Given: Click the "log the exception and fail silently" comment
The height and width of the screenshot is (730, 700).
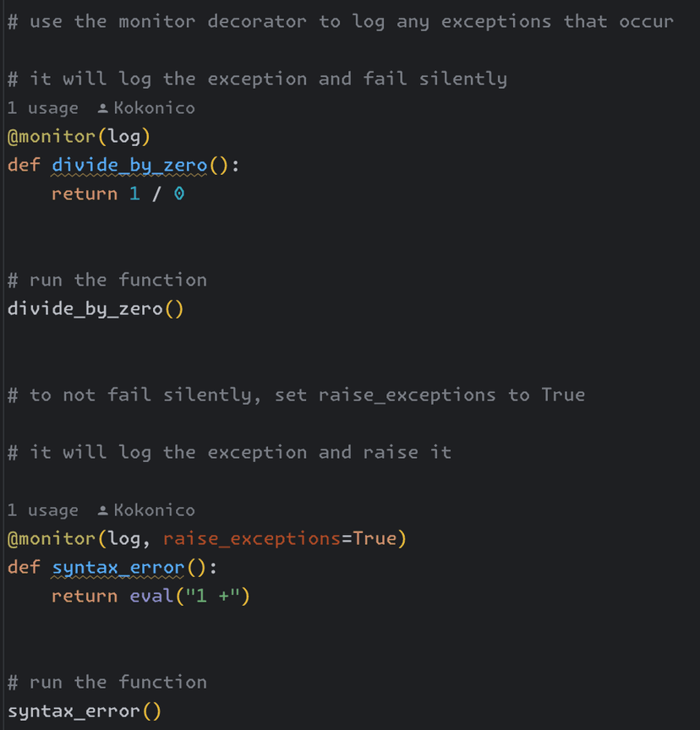Looking at the screenshot, I should pos(257,79).
